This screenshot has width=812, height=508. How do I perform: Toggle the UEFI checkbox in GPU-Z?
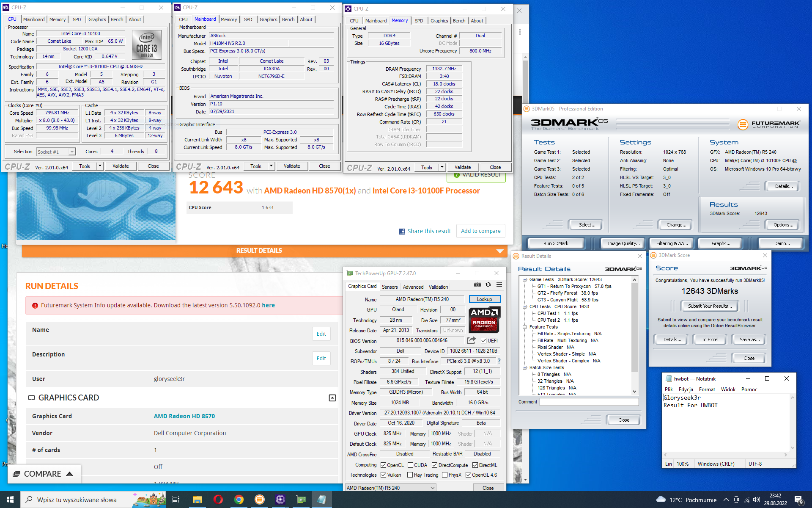[x=483, y=341]
